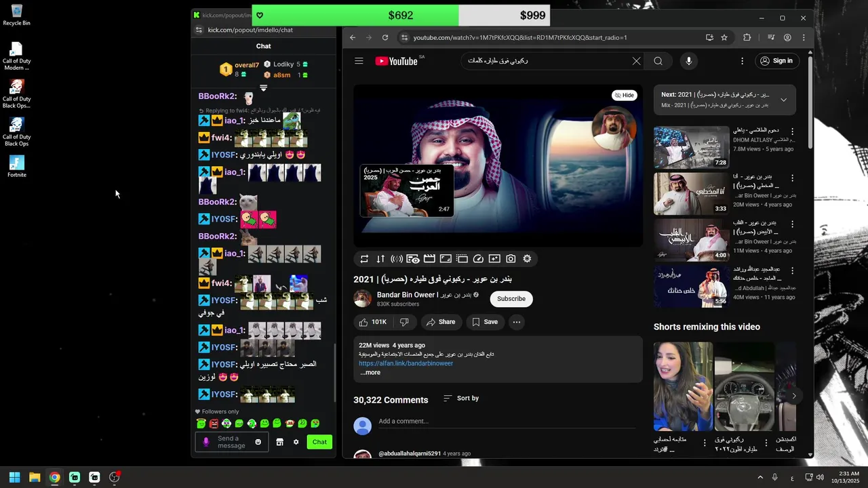
Task: Open the gear icon in the player toolbar
Action: tap(527, 259)
